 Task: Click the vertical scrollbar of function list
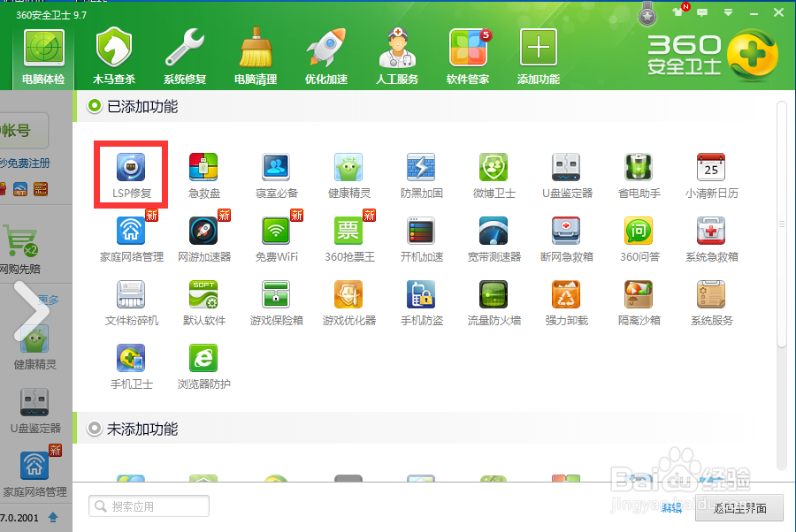coord(781,224)
